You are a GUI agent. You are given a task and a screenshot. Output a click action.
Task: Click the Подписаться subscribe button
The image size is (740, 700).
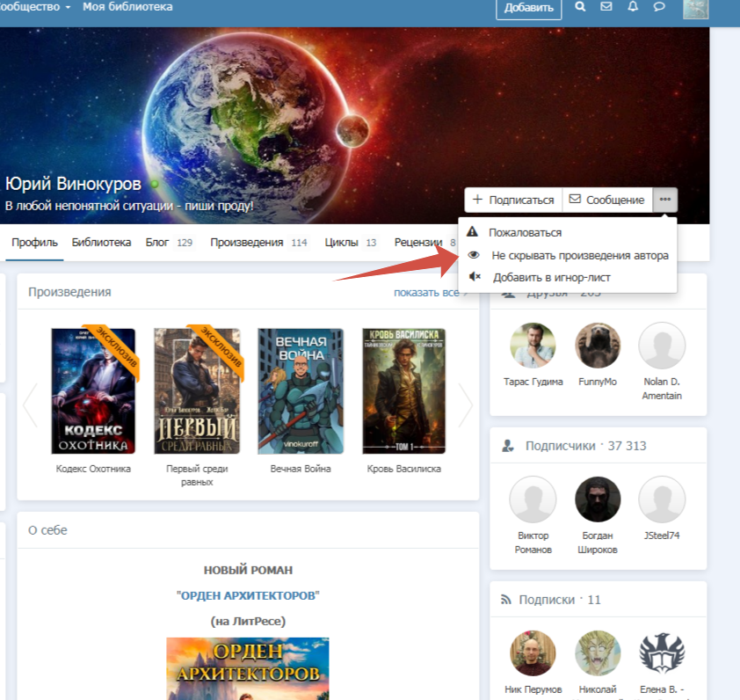[x=513, y=200]
